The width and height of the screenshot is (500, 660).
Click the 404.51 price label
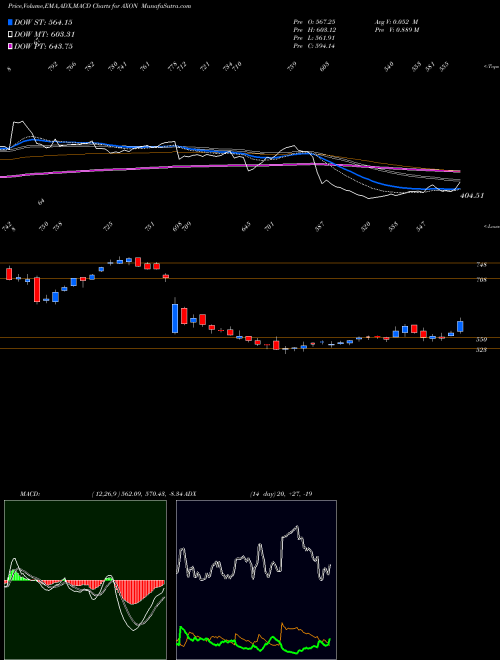(472, 196)
